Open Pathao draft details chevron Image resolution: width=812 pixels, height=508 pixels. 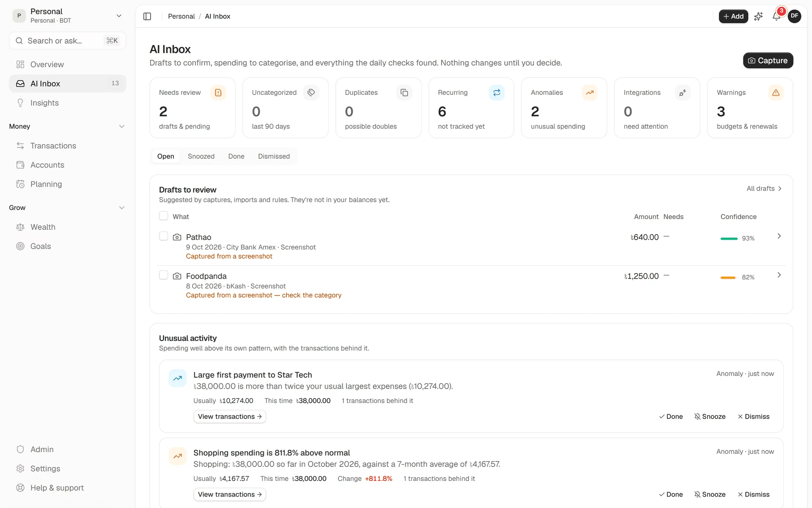click(x=779, y=236)
